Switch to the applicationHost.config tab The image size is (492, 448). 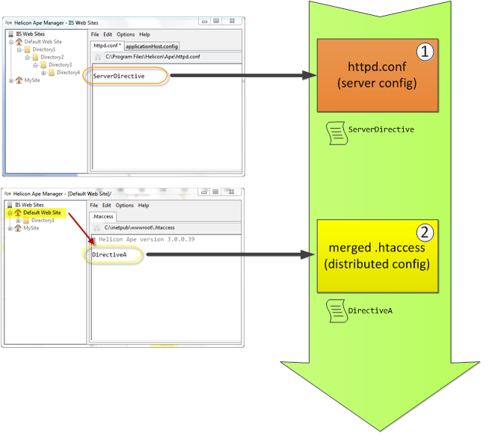152,46
